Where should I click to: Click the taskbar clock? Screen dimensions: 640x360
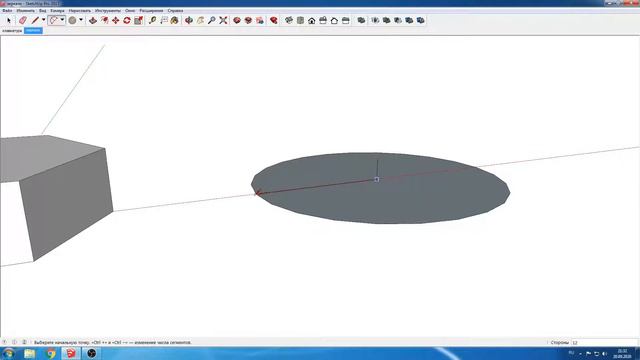(622, 353)
